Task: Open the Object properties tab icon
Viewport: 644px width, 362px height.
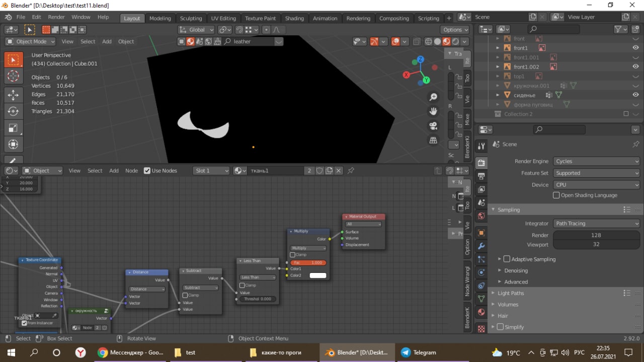Action: 481,233
